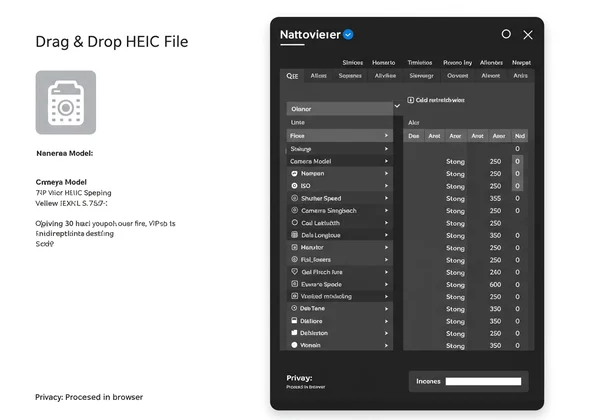This screenshot has height=420, width=600.
Task: Close the Nattovierer window with X
Action: (x=528, y=35)
